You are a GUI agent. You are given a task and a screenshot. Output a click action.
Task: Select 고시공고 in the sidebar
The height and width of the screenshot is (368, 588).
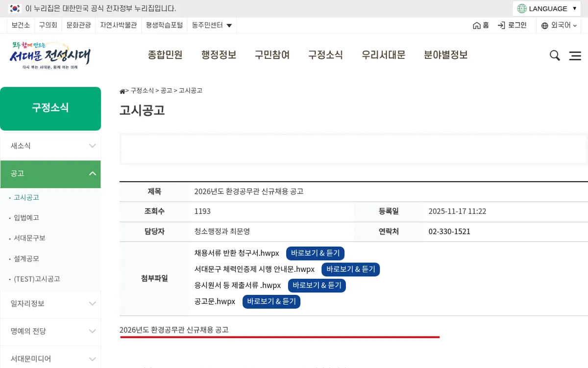pos(26,197)
